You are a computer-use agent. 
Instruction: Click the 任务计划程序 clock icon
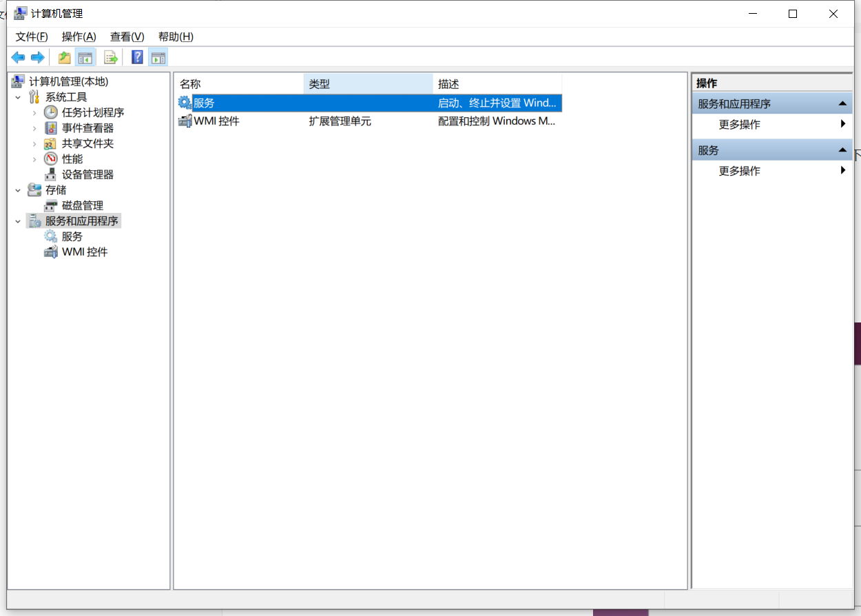(x=51, y=112)
